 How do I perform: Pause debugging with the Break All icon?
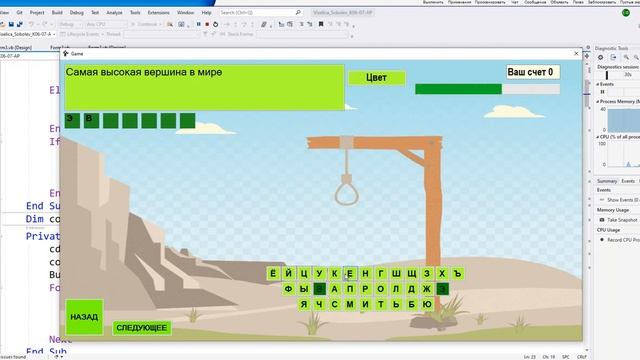click(x=198, y=24)
